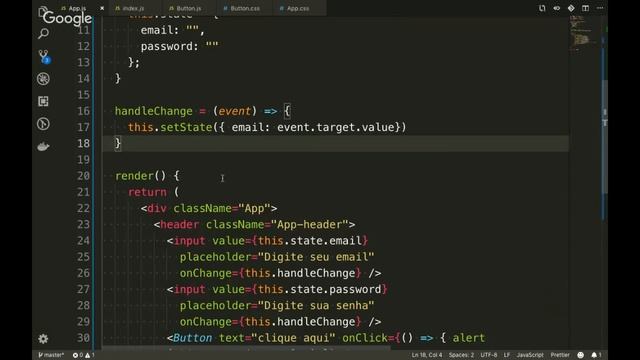Click the diamond-shaped icon in editor toolbar

(571, 8)
